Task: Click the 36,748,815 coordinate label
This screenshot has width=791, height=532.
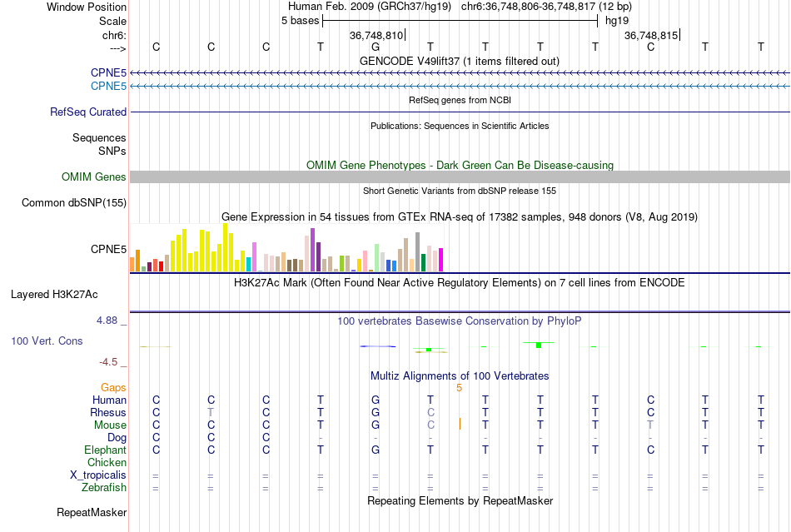Action: point(651,35)
